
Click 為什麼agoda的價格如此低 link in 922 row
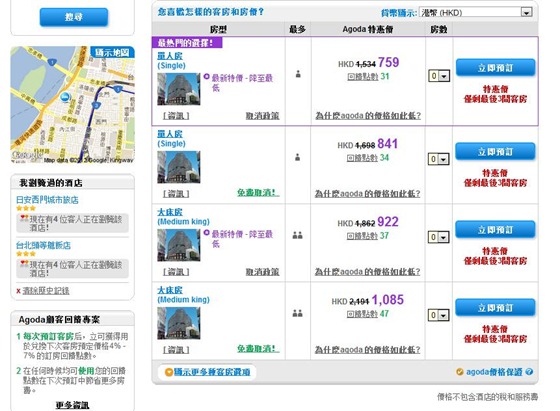(368, 272)
